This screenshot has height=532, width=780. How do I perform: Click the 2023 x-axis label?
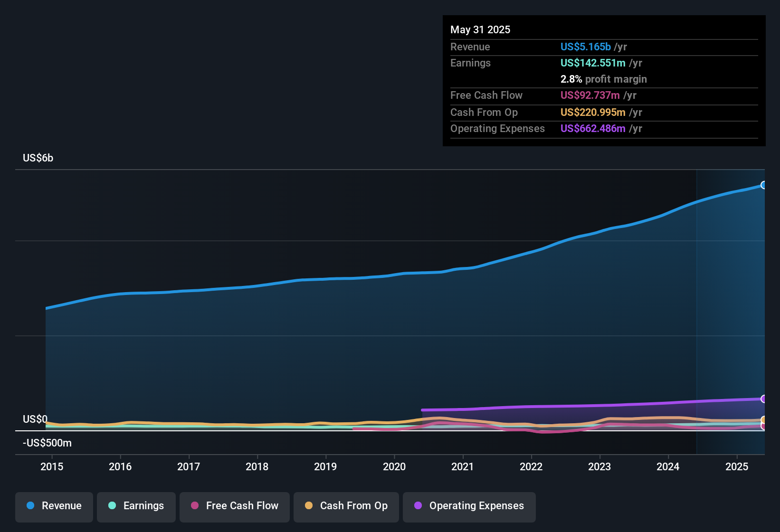599,466
